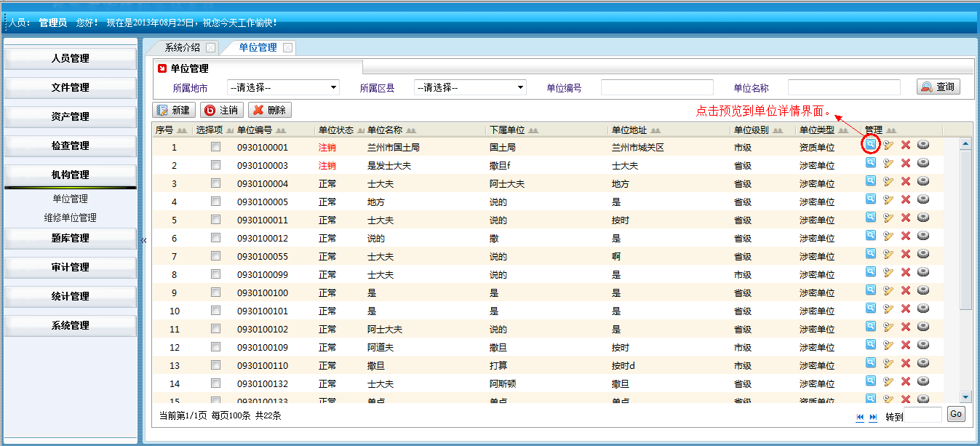Screen dimensions: 980x446
Task: Edit the 0930100003 row via pencil icon
Action: pyautogui.click(x=888, y=162)
